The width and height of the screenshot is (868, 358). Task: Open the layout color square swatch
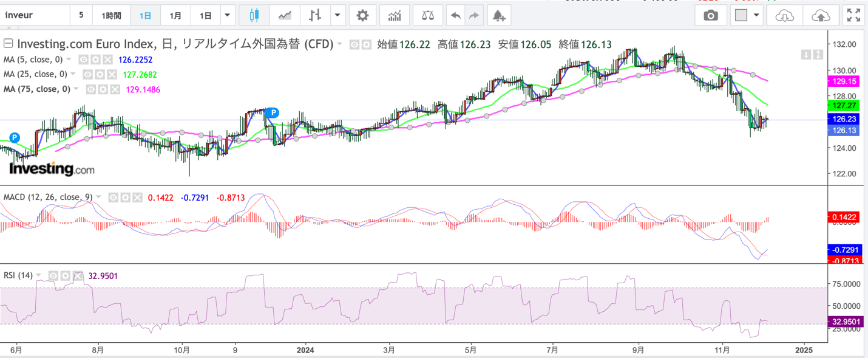741,15
